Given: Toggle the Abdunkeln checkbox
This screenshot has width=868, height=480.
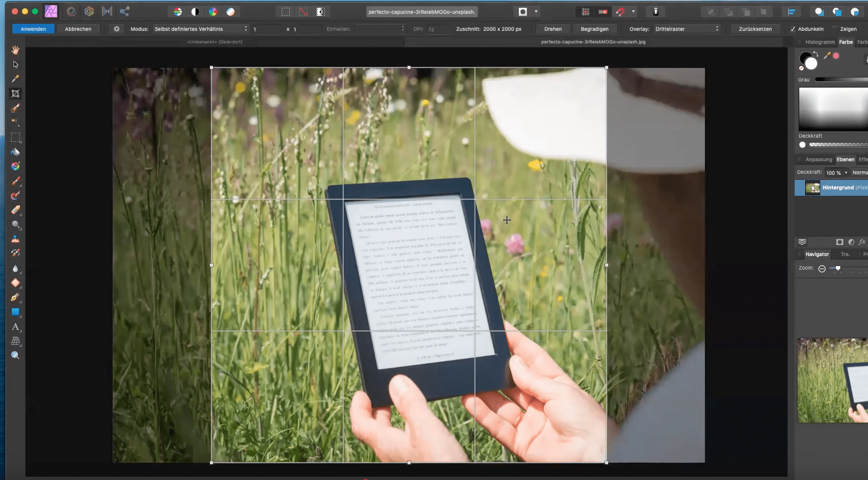Looking at the screenshot, I should pyautogui.click(x=793, y=29).
